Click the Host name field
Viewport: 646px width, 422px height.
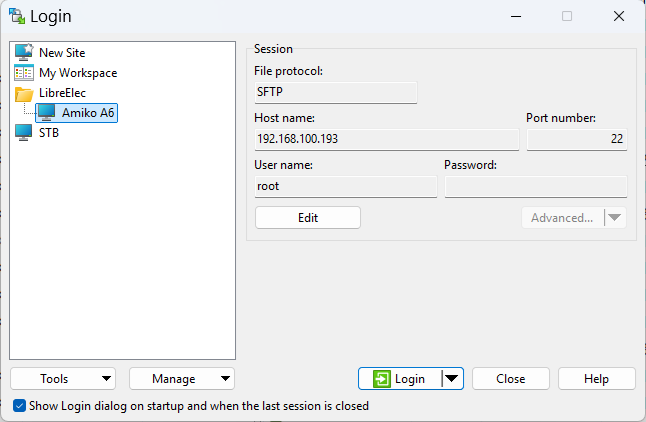[x=387, y=139]
